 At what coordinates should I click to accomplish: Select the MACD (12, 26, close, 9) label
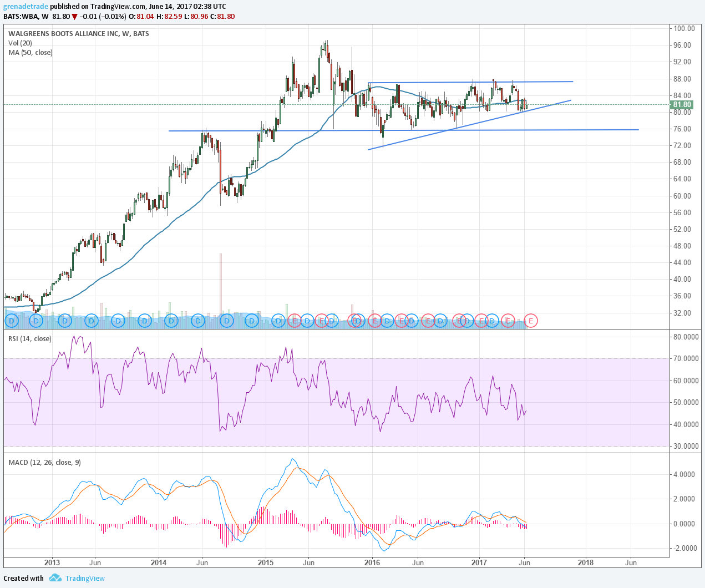click(x=45, y=462)
